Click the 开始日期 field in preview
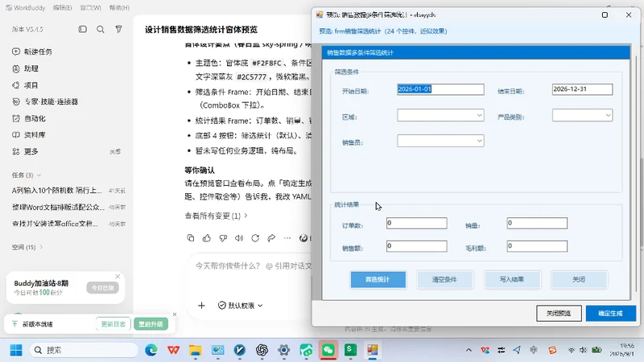The height and width of the screenshot is (362, 644). (x=440, y=89)
